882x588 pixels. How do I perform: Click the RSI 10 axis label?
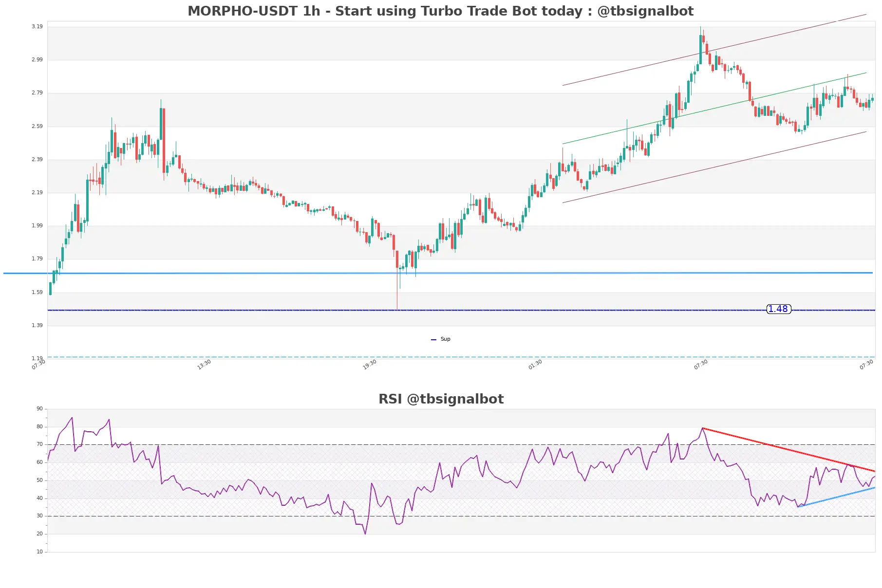39,552
